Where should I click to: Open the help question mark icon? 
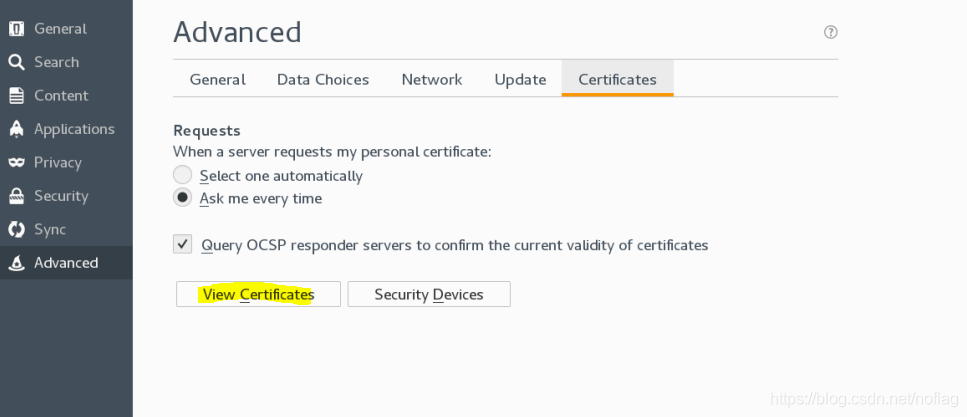click(831, 32)
